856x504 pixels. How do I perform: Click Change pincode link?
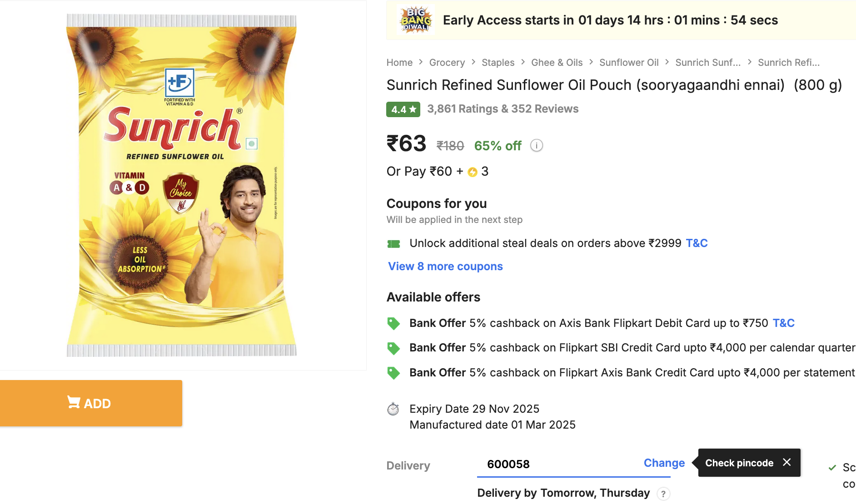click(664, 463)
